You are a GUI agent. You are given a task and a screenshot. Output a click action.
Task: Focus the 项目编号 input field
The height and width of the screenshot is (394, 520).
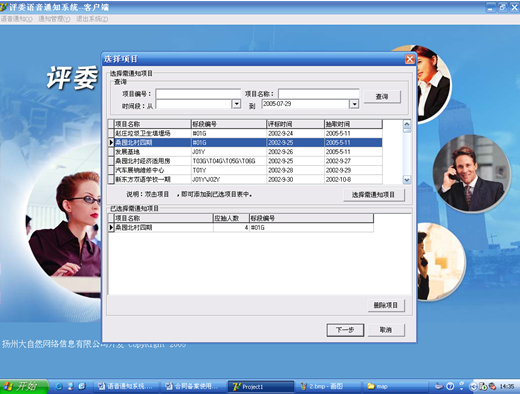(198, 94)
